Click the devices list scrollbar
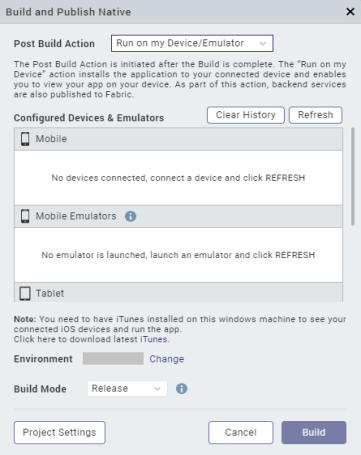The height and width of the screenshot is (455, 361). (353, 177)
